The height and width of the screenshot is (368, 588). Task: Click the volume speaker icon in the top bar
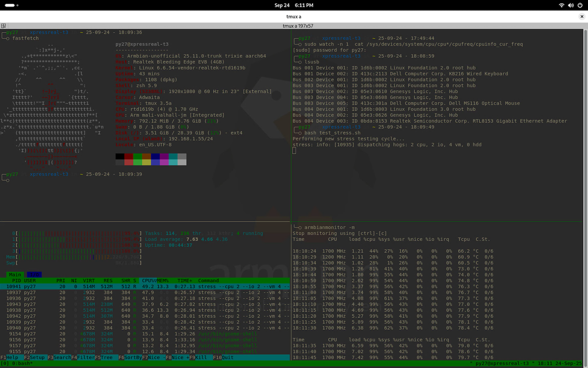pos(570,5)
